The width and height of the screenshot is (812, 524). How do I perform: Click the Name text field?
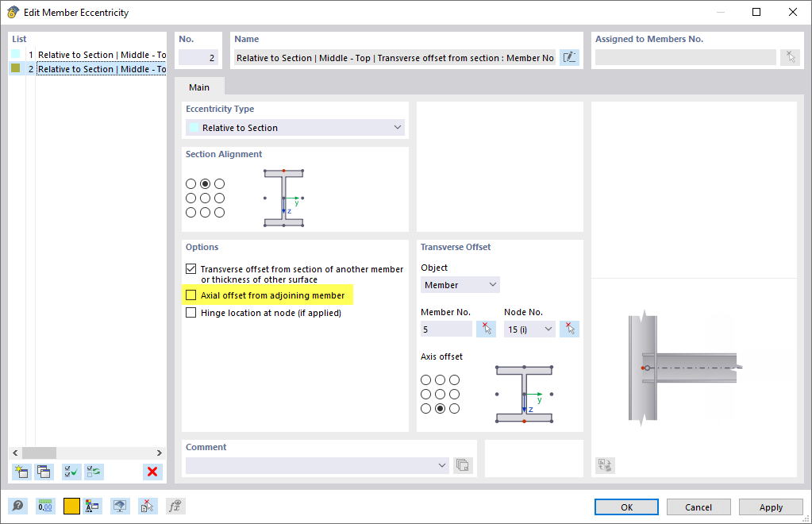(x=394, y=57)
